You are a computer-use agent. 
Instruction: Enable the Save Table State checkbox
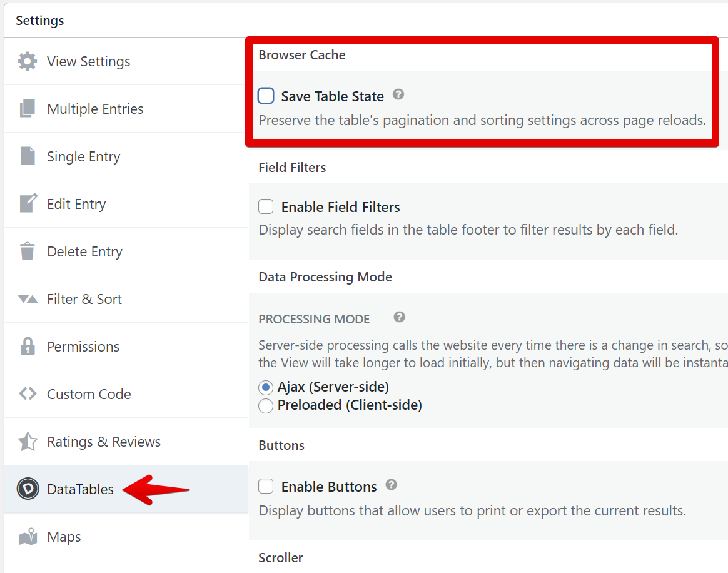[x=266, y=96]
